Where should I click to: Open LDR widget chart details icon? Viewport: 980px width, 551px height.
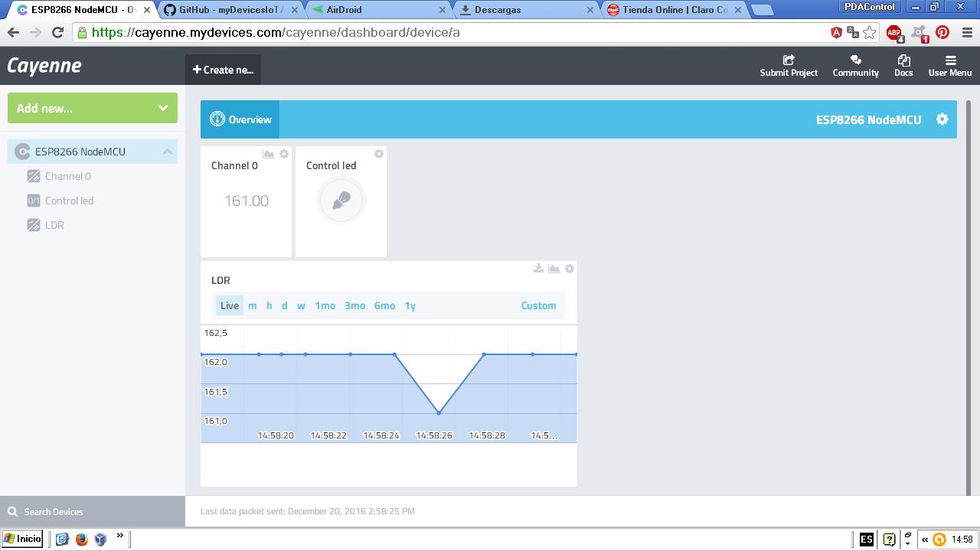pyautogui.click(x=554, y=269)
